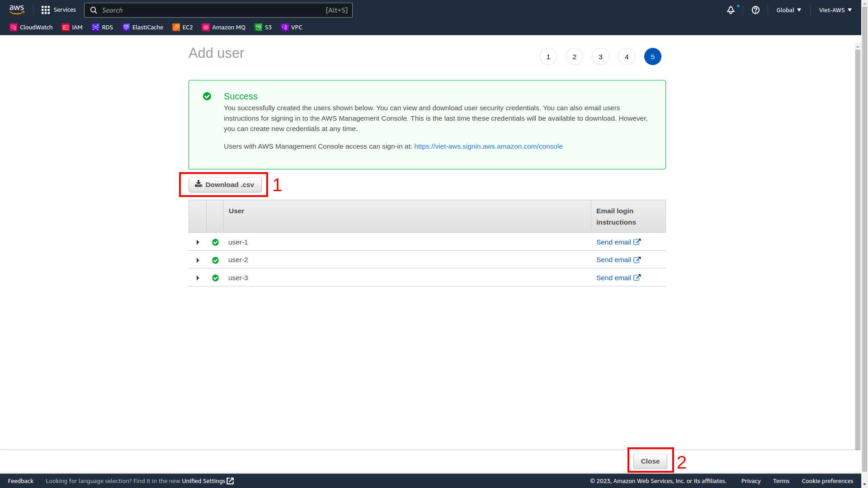This screenshot has height=488, width=868.
Task: Expand the user-3 row details
Action: pyautogui.click(x=198, y=278)
